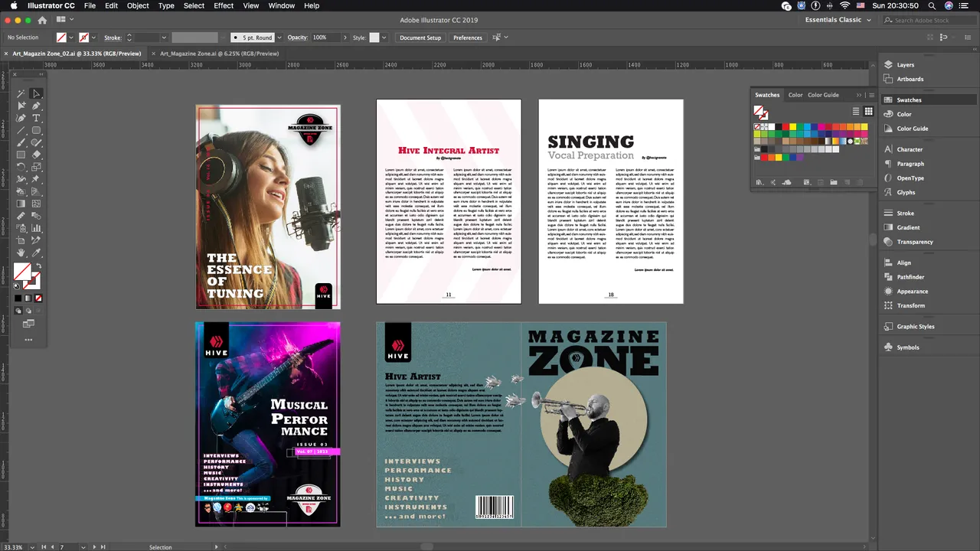The image size is (980, 551).
Task: Select the Type tool
Action: (36, 118)
